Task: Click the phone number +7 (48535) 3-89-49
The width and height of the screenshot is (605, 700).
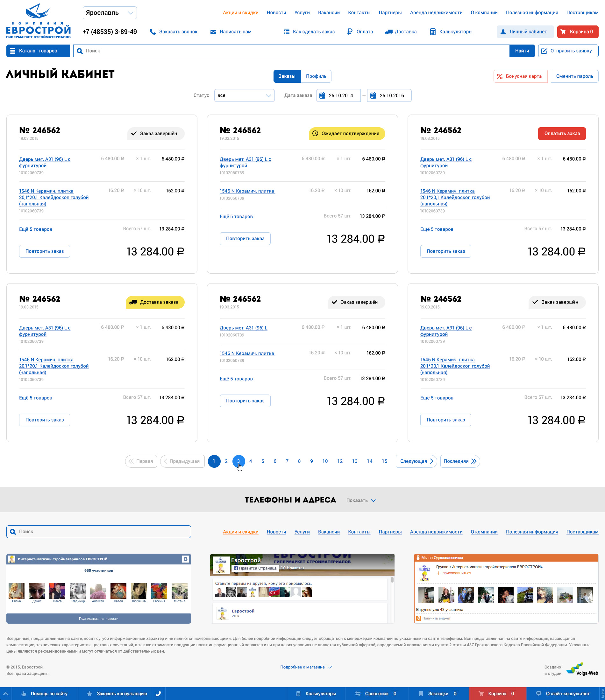Action: 110,32
